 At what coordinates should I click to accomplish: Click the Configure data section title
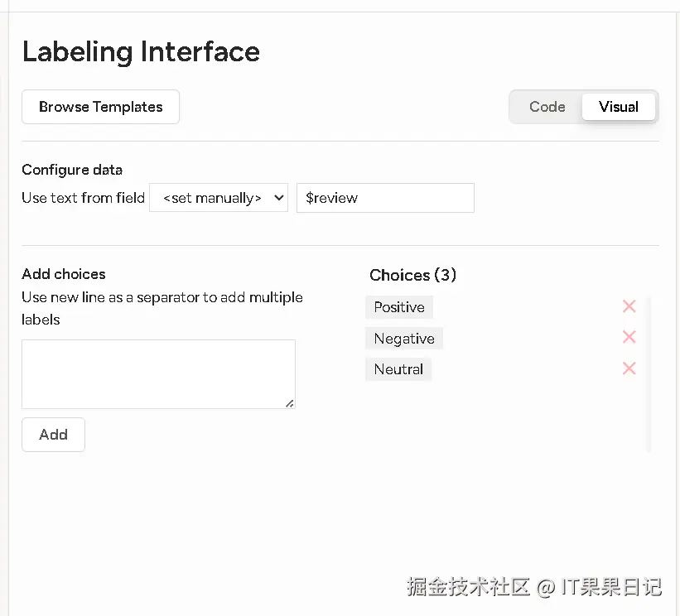point(72,170)
